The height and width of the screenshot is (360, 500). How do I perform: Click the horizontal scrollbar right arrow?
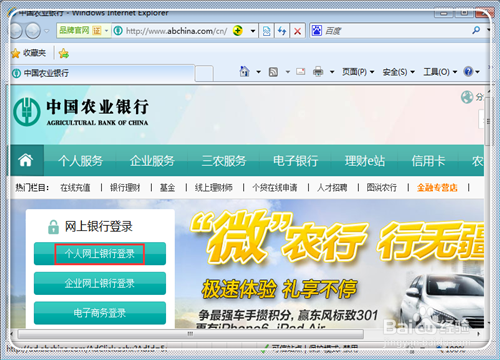[479, 334]
